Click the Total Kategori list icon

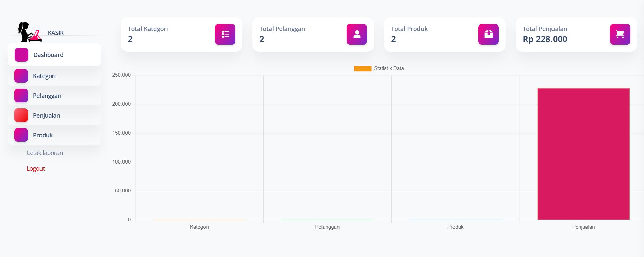(x=225, y=34)
